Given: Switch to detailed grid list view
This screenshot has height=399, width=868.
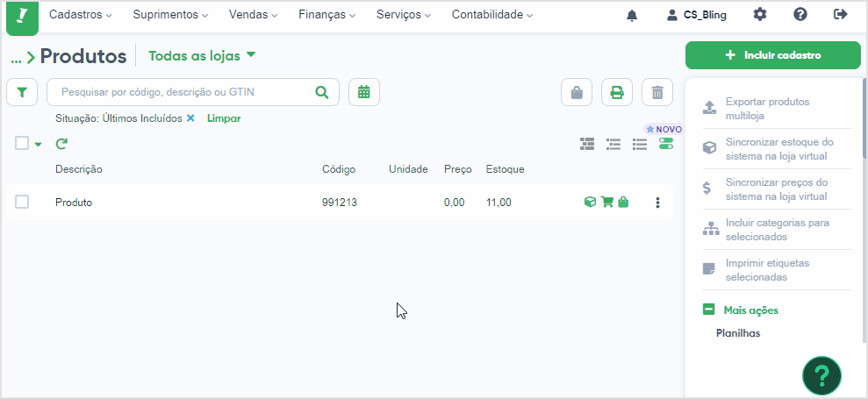Looking at the screenshot, I should [x=587, y=144].
